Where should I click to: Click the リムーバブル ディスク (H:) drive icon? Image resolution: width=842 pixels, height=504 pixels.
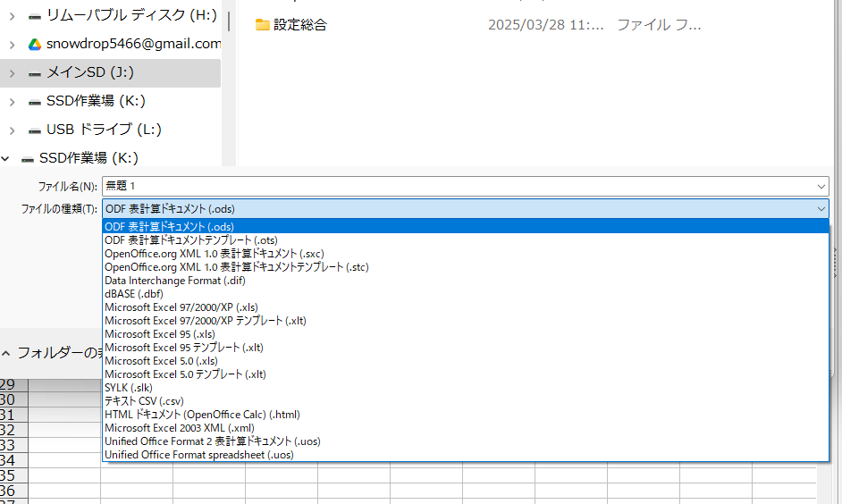(x=35, y=17)
